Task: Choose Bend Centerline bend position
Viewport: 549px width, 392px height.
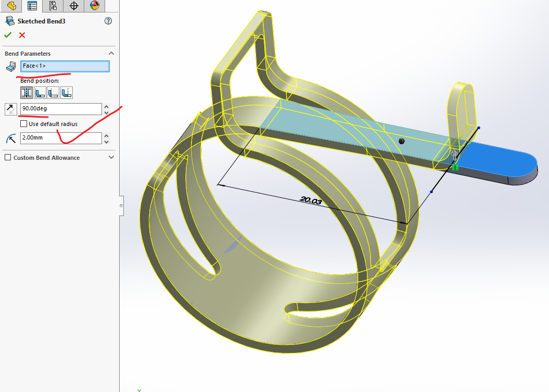Action: pos(26,93)
